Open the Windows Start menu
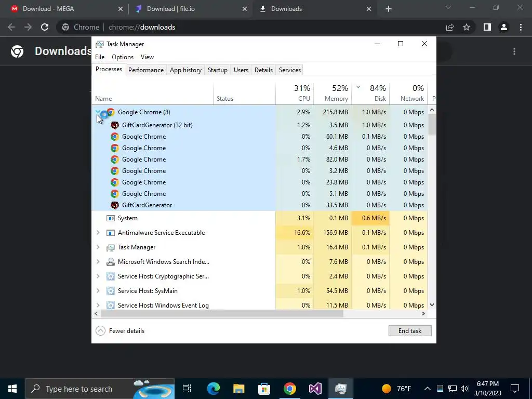Screen dimensions: 532x399 [x=12, y=389]
